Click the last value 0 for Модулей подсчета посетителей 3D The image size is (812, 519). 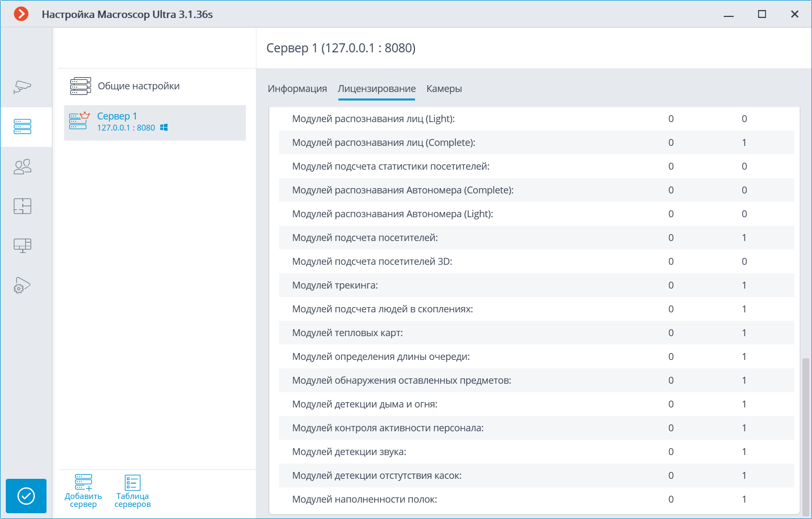744,262
